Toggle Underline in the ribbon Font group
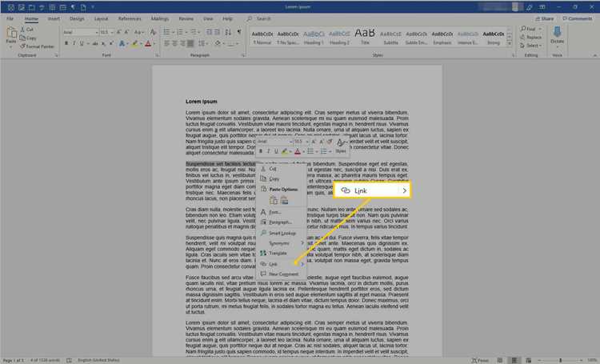The image size is (600, 364). (x=82, y=44)
